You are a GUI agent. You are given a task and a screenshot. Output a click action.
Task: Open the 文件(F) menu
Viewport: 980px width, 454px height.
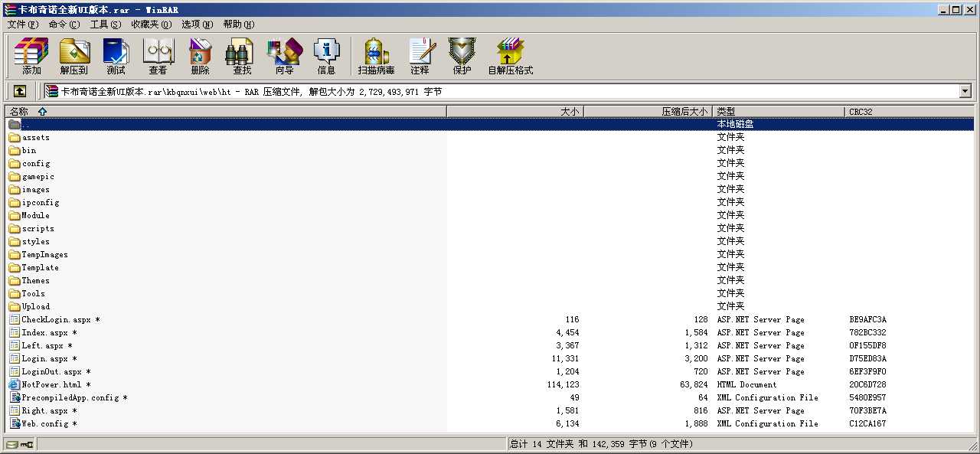pos(22,24)
